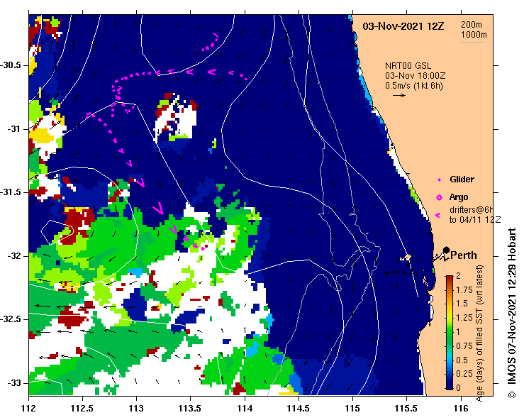Click the magenta Argo legend circle
The image size is (524, 420).
coord(440,198)
